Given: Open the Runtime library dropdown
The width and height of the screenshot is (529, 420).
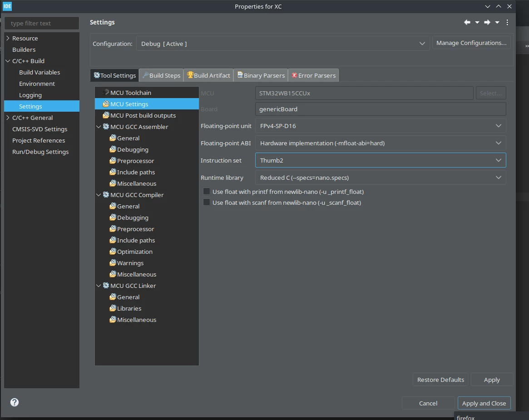Looking at the screenshot, I should click(x=380, y=178).
